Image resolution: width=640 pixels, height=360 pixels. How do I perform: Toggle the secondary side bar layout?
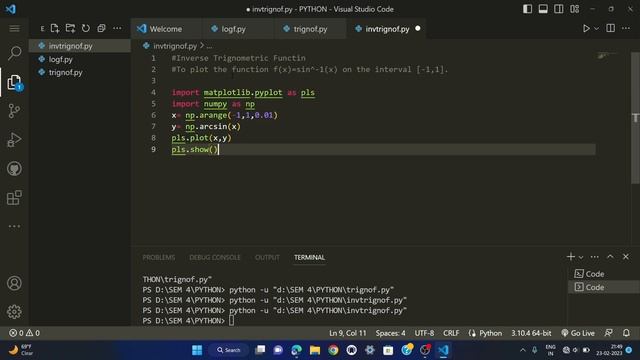point(559,9)
